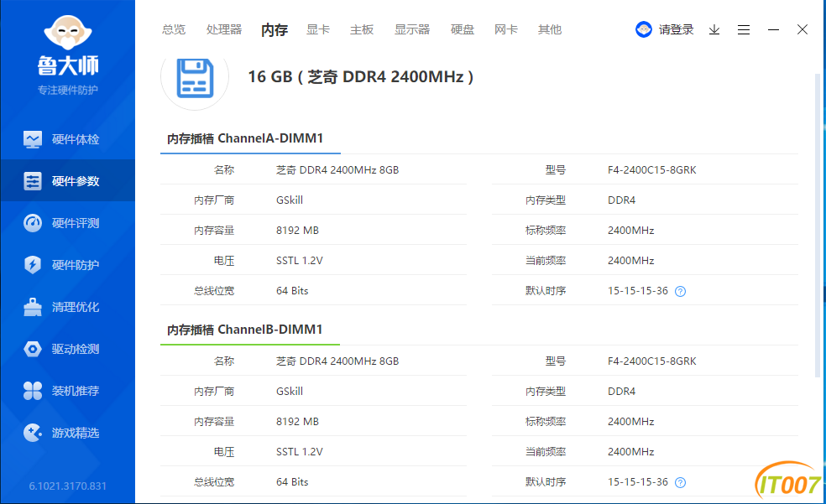Click ChannelB 当前频率 value 2400MHz
826x504 pixels.
click(x=630, y=452)
